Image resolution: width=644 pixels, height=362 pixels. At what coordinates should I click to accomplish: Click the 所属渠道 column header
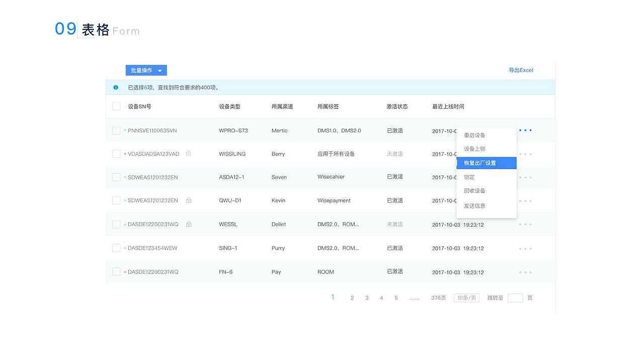[282, 107]
